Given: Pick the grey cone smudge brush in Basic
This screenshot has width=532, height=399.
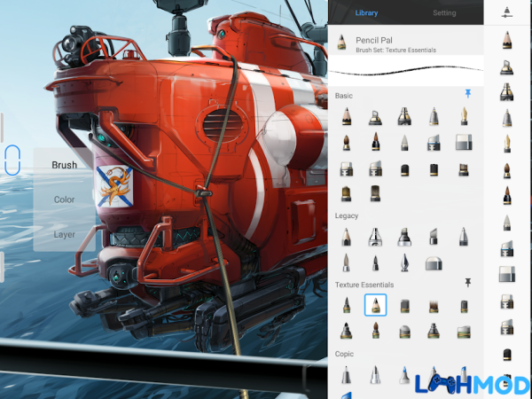Looking at the screenshot, I should pyautogui.click(x=404, y=143).
